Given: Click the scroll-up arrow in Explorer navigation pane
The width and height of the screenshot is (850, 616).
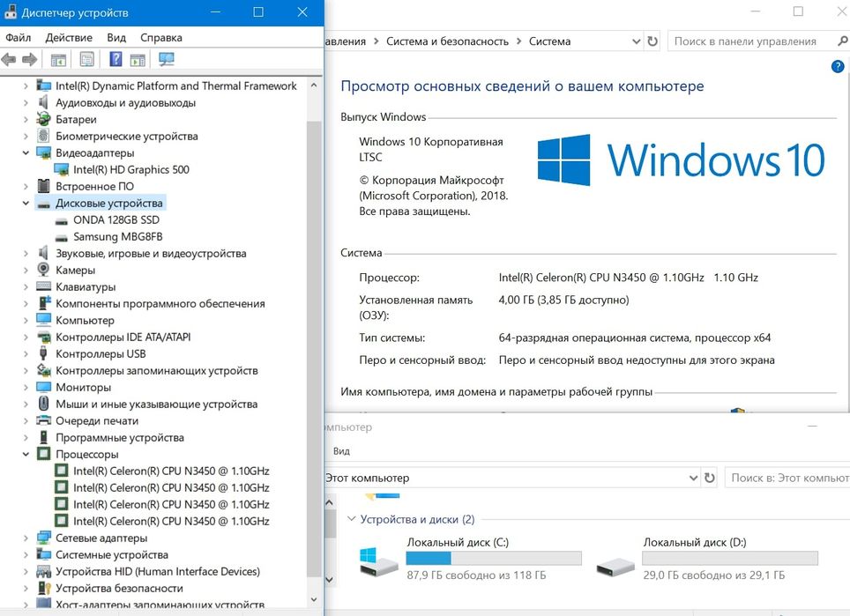Looking at the screenshot, I should point(329,503).
